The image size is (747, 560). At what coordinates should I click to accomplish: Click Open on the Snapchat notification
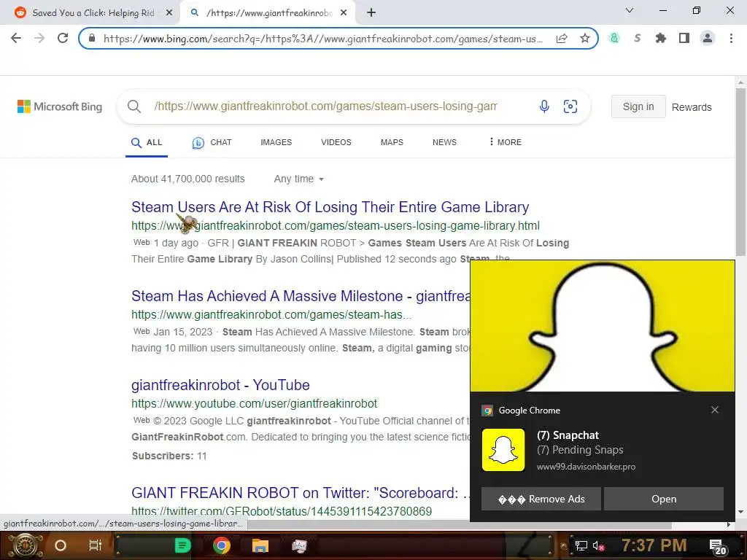(664, 499)
